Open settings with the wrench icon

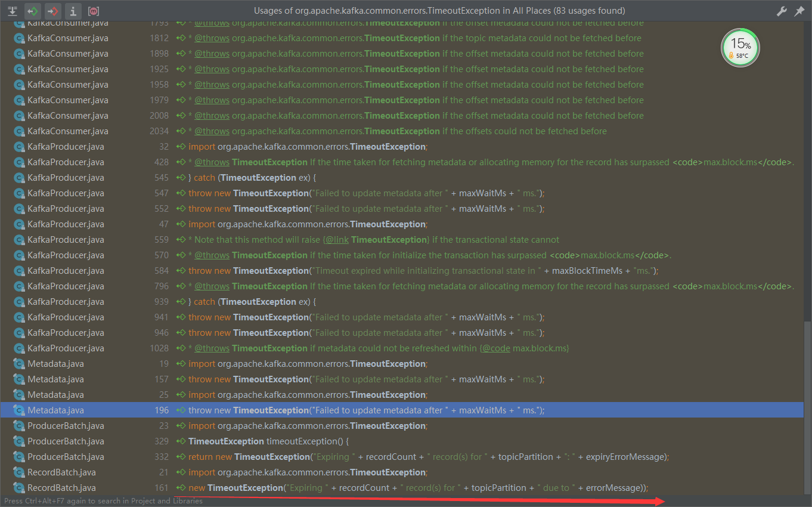782,11
